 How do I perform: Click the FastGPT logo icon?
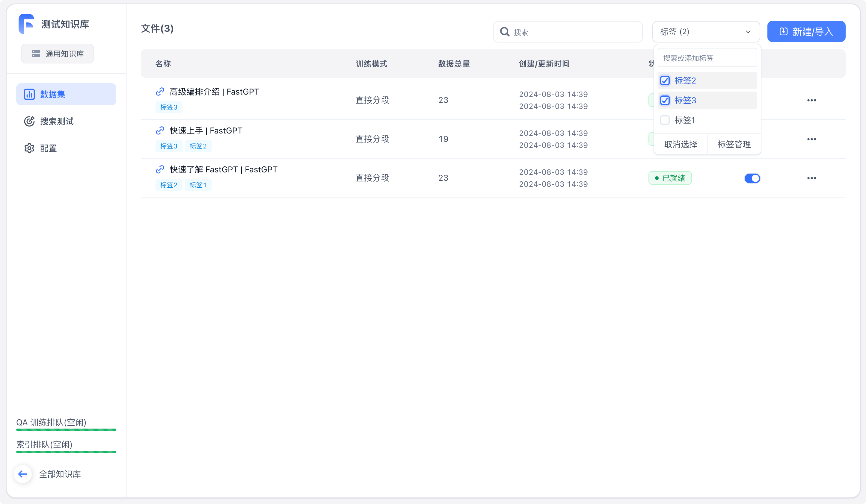pos(26,24)
